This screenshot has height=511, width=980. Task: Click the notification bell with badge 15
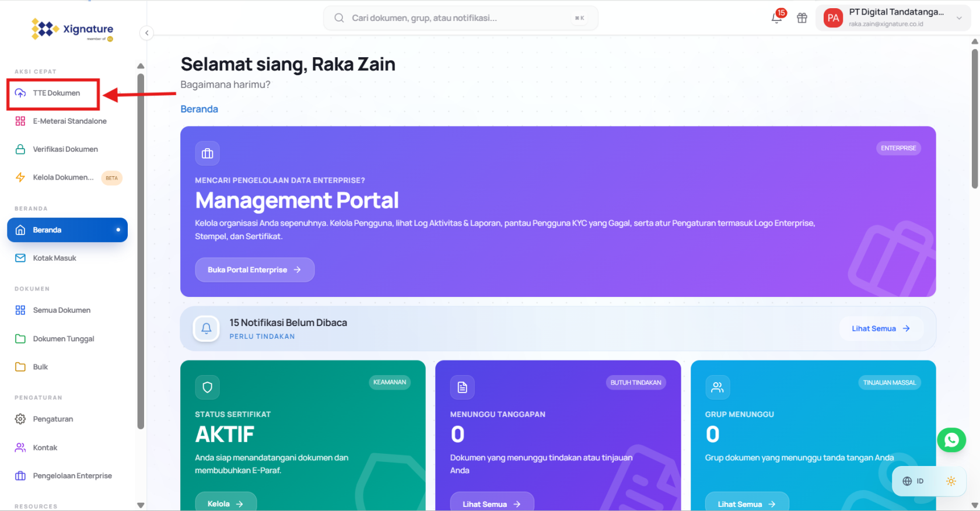click(777, 17)
